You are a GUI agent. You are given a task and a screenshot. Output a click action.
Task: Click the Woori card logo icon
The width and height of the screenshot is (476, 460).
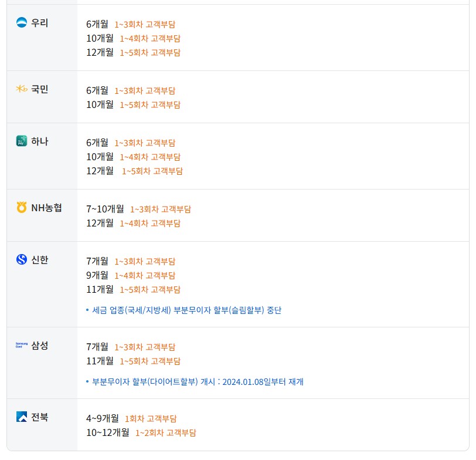tap(22, 23)
